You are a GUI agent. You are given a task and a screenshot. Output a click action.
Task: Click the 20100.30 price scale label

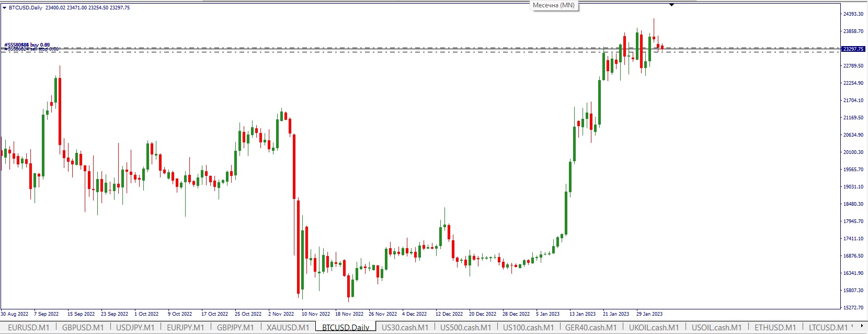[853, 152]
